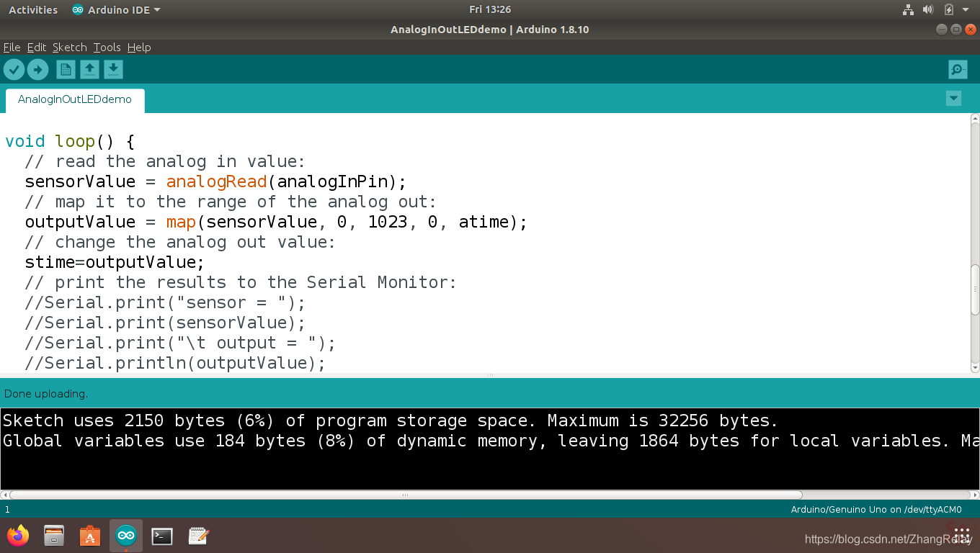The height and width of the screenshot is (553, 980).
Task: Open Activities overview
Action: point(33,9)
